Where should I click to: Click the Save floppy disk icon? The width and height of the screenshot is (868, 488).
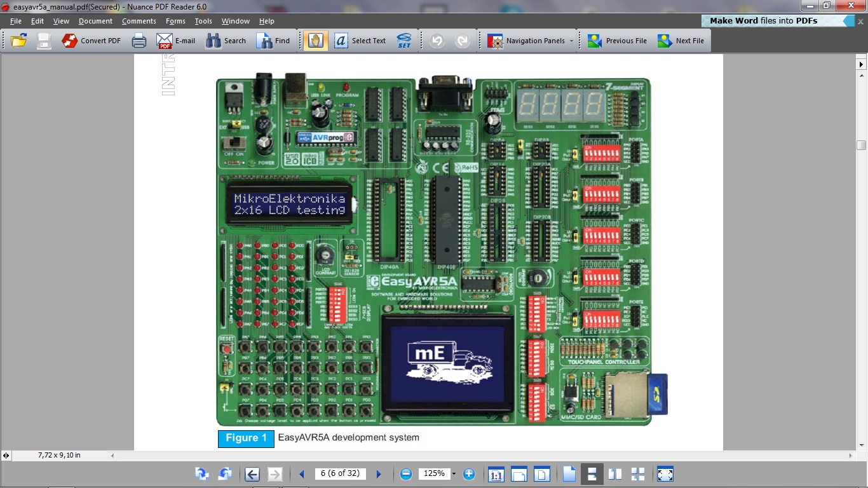click(x=44, y=41)
